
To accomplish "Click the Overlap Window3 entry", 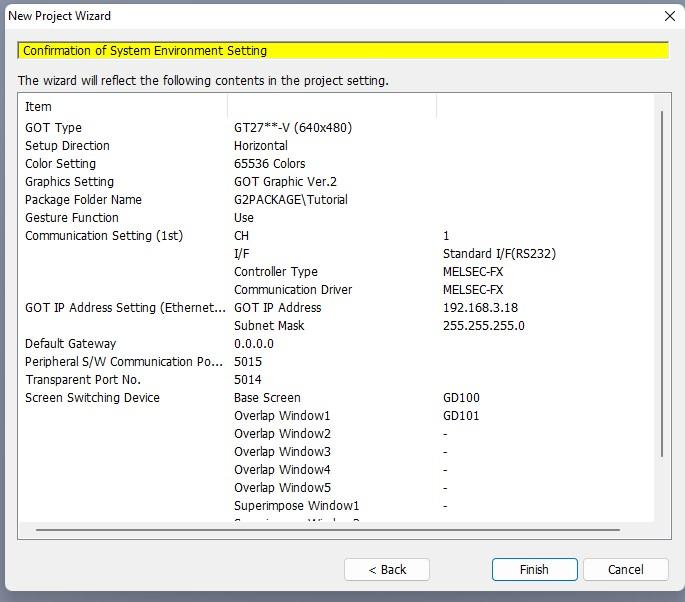I will pos(282,451).
